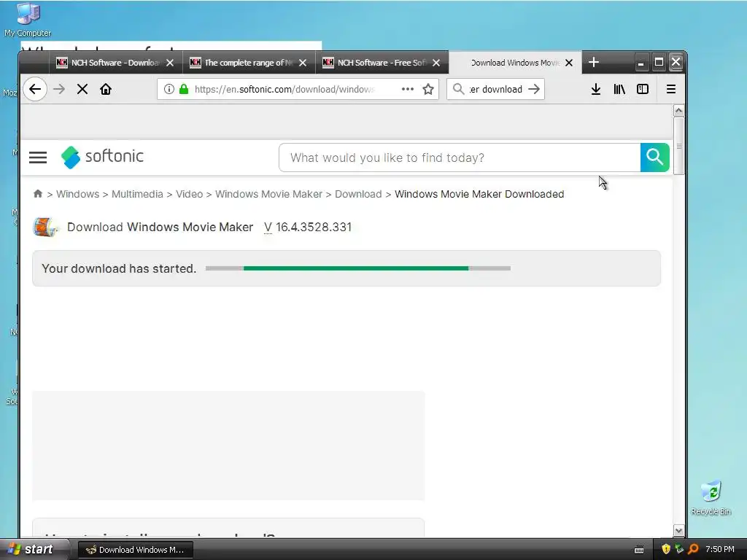Close the NCH Software - Download tab
This screenshot has height=560, width=747.
(169, 63)
